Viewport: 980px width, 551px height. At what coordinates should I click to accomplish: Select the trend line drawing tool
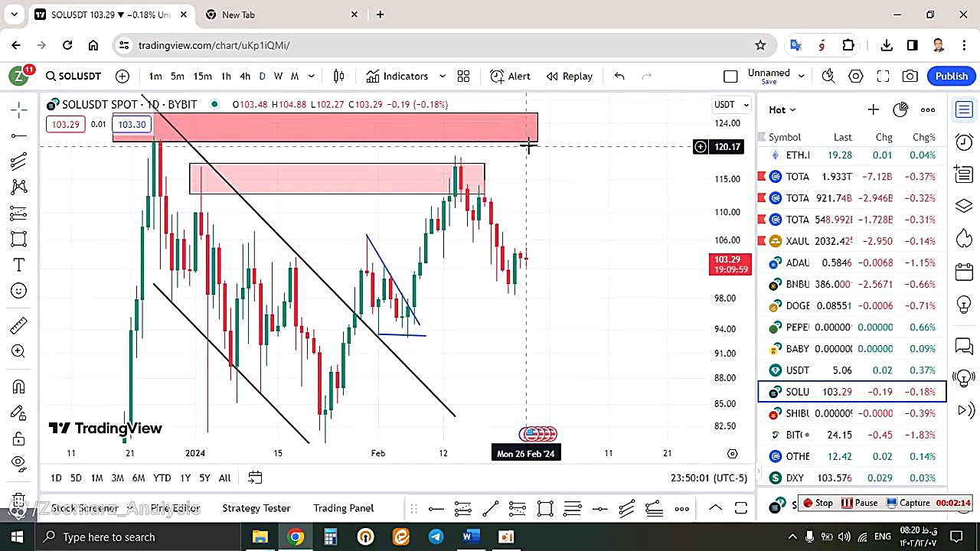point(19,135)
